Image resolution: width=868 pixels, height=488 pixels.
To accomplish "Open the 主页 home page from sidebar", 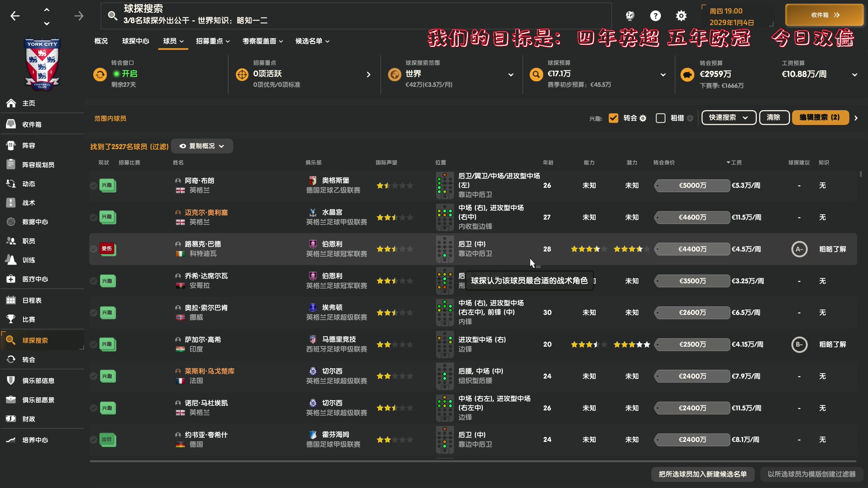I will (29, 103).
